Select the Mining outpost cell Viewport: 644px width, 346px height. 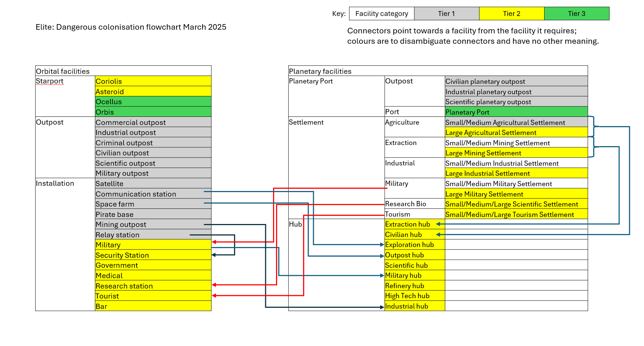tap(153, 224)
